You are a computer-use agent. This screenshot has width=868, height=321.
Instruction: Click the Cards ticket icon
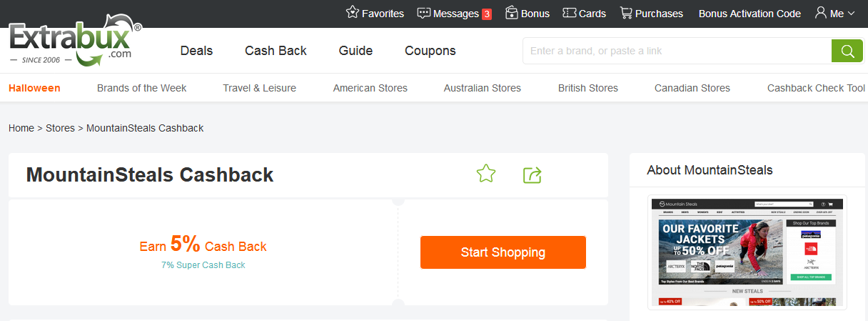pos(570,13)
